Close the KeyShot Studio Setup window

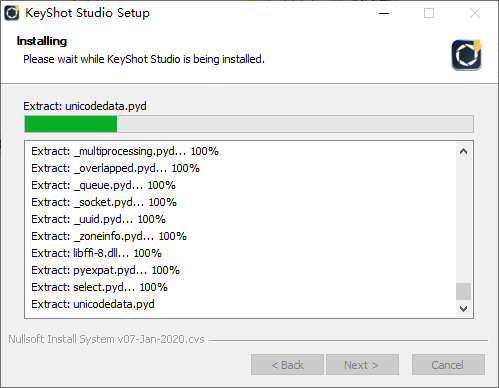click(475, 13)
